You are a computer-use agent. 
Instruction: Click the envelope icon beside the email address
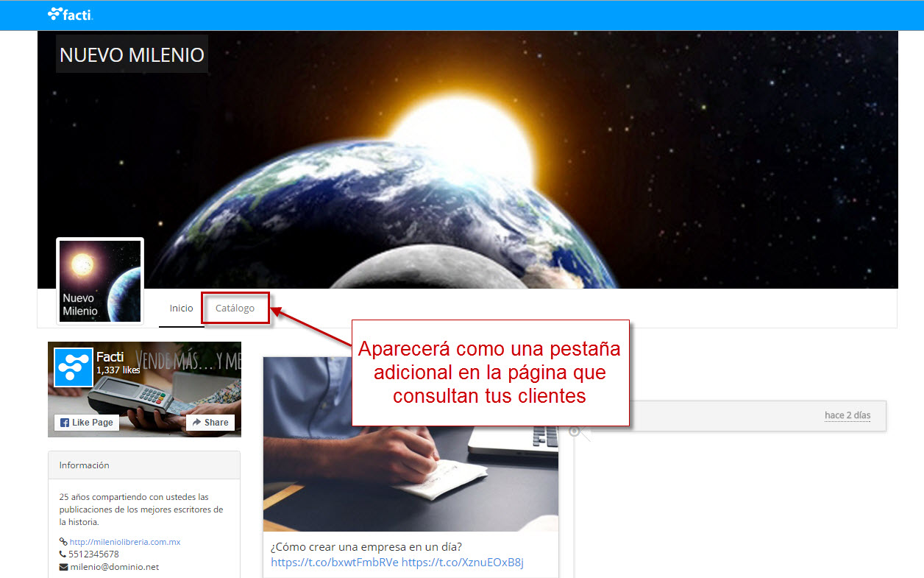(63, 567)
